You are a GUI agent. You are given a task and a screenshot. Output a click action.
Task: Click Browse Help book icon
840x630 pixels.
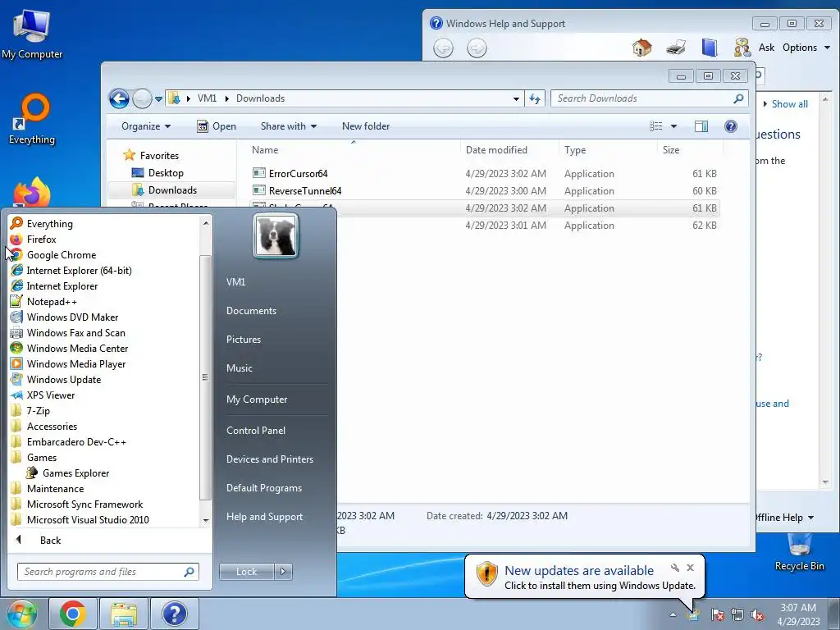click(x=710, y=48)
